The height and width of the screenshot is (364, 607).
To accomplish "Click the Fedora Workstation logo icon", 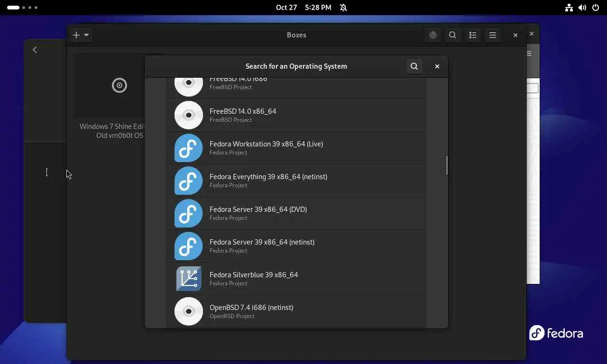I will pyautogui.click(x=189, y=148).
